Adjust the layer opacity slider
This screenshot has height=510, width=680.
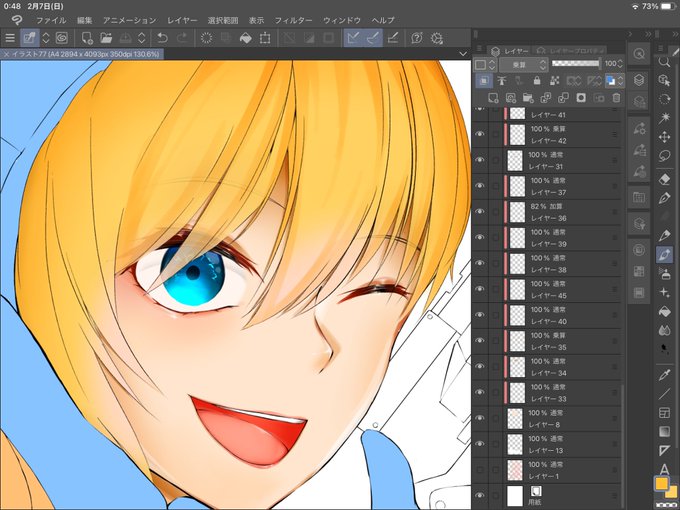(x=576, y=64)
